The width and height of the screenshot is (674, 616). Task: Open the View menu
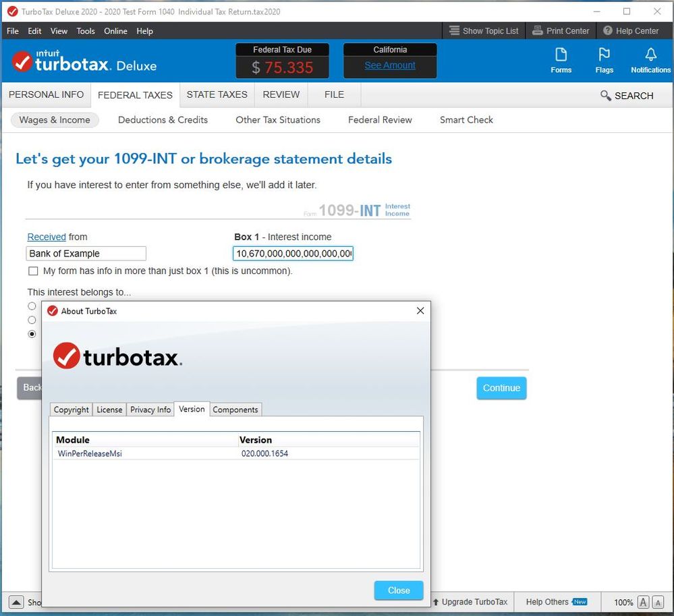click(59, 31)
